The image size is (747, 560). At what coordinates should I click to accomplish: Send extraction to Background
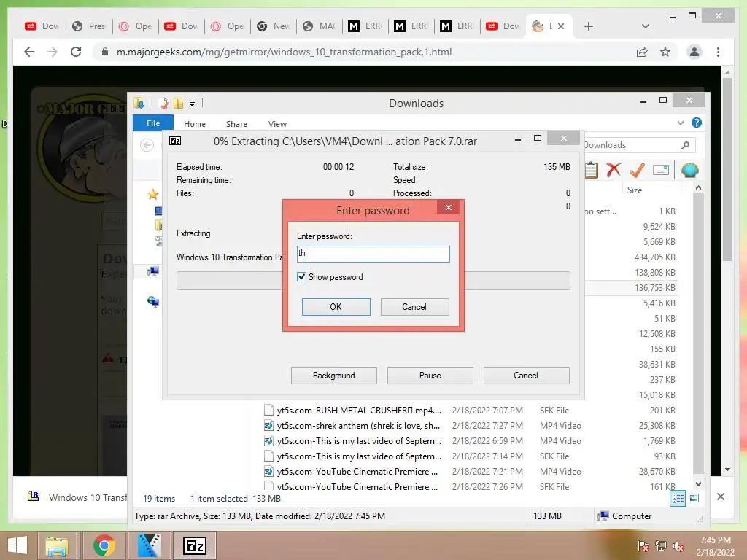click(333, 376)
